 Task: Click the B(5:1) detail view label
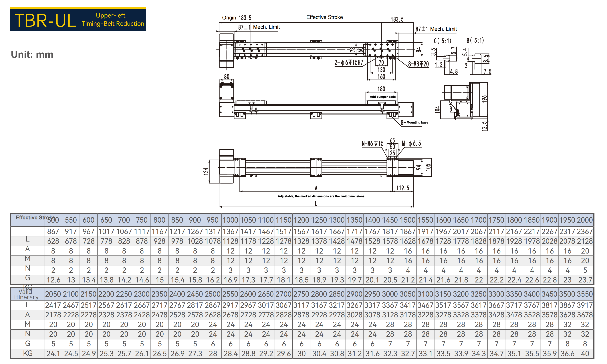(x=475, y=40)
